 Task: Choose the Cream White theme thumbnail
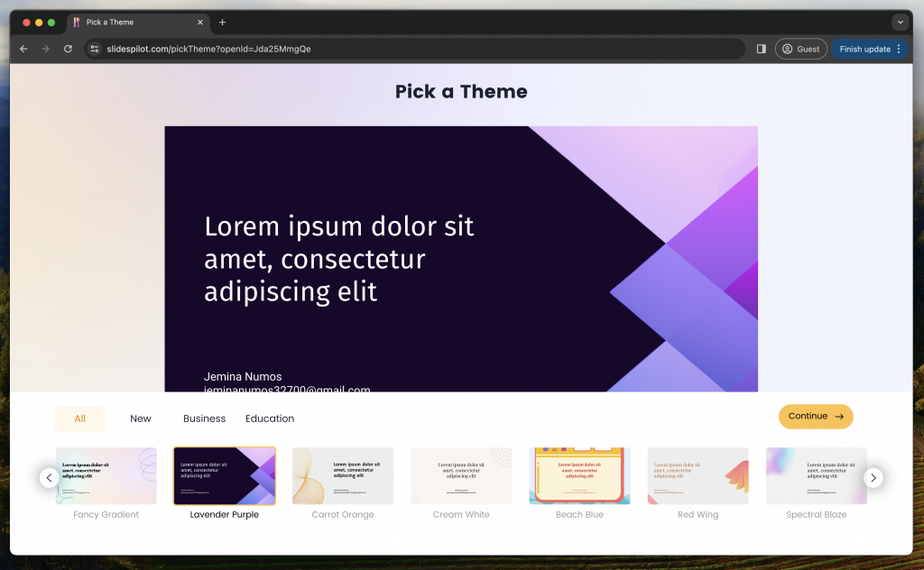tap(461, 476)
